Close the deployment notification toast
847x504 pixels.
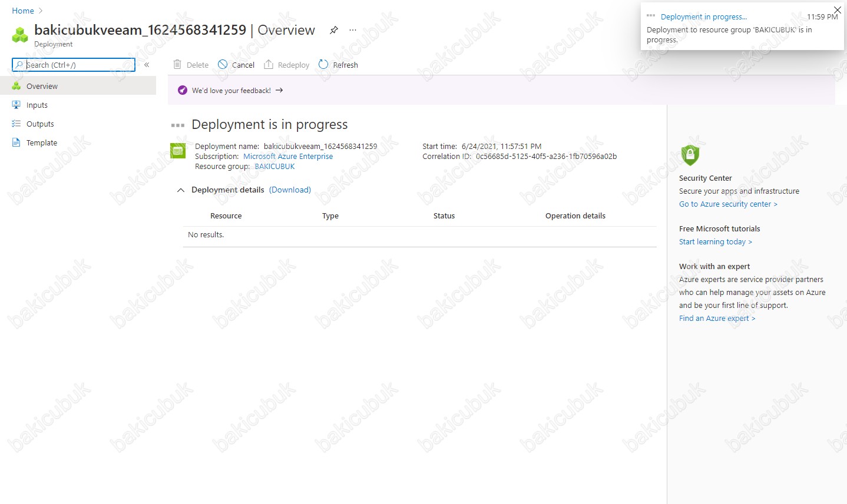tap(838, 10)
